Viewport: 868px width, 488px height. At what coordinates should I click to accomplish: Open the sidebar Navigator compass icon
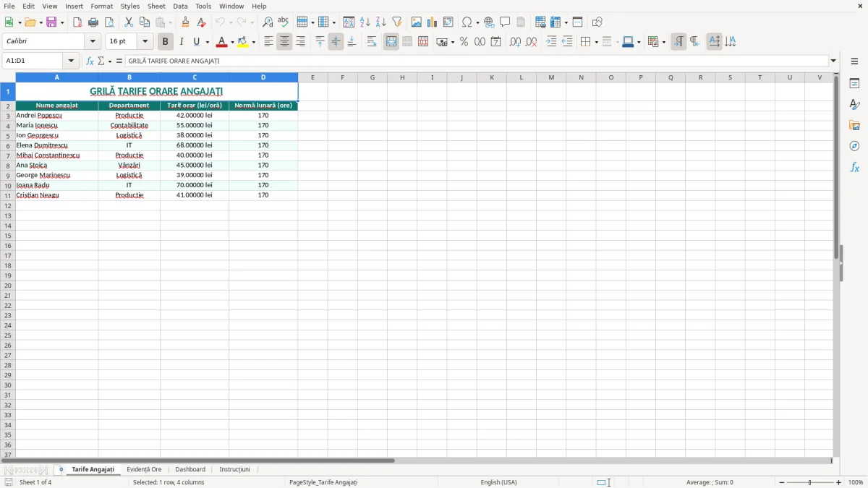coord(854,146)
